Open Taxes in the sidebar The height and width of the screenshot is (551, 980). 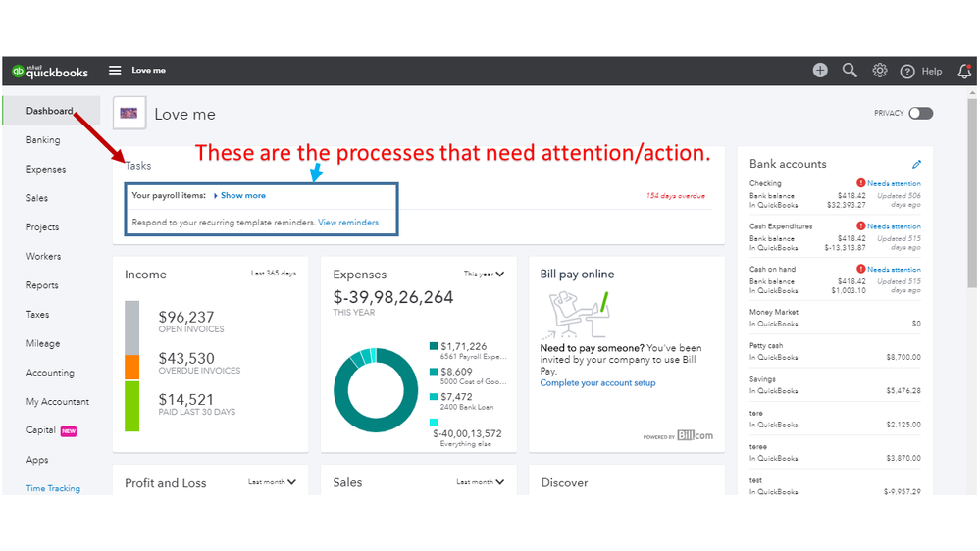(x=37, y=315)
